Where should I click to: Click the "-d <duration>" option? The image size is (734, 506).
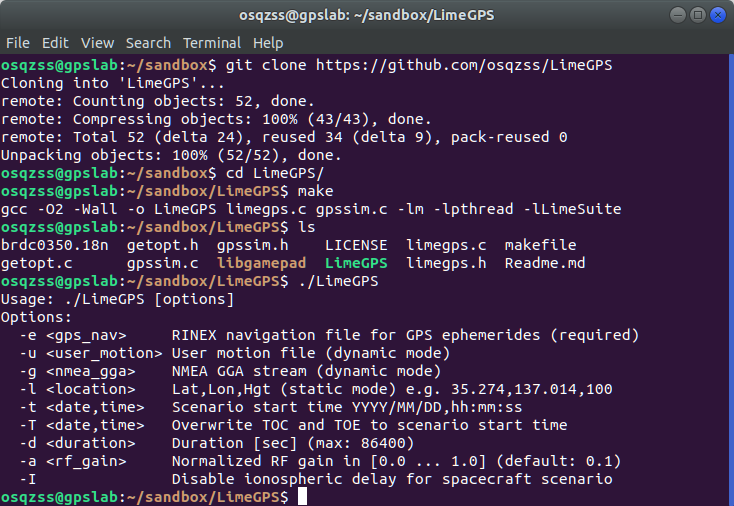77,444
